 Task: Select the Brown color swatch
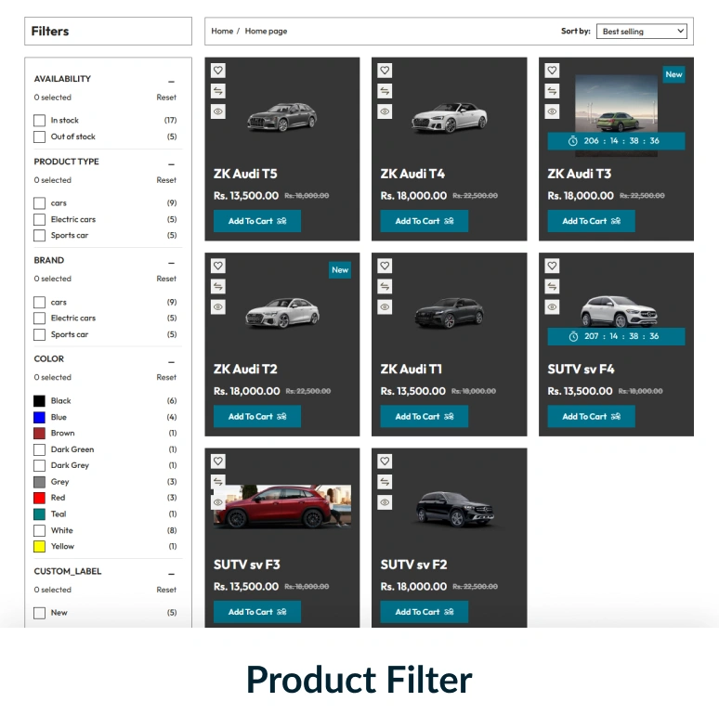[39, 434]
